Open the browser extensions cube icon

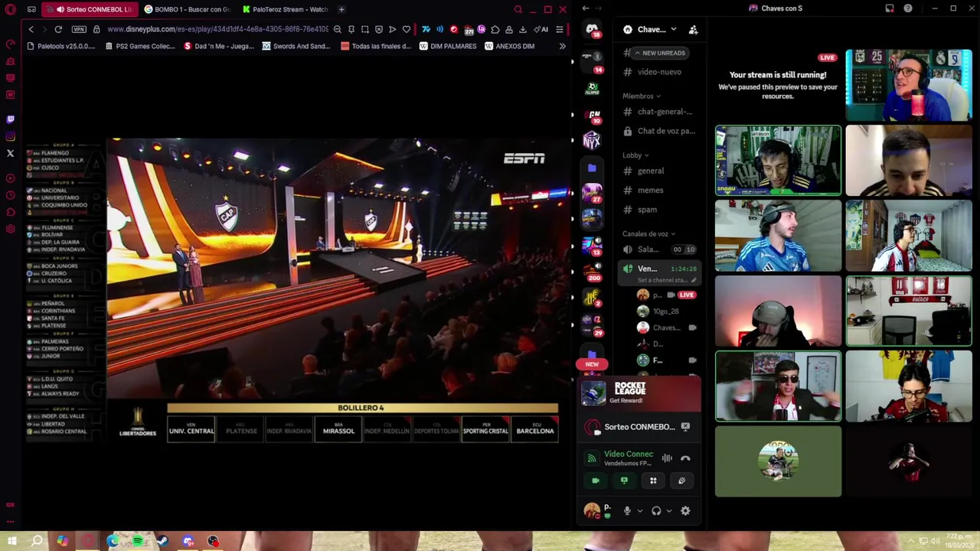[495, 29]
